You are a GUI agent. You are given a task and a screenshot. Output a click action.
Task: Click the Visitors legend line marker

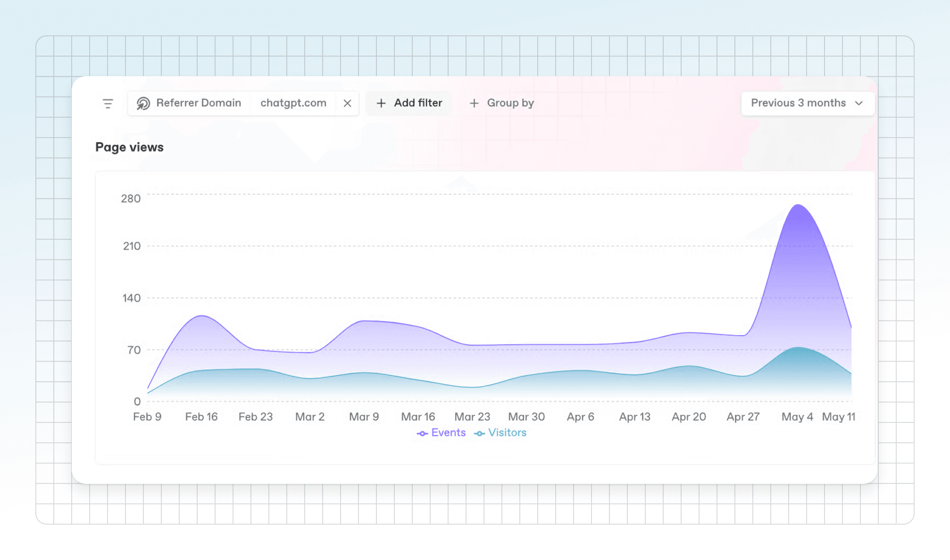point(479,433)
